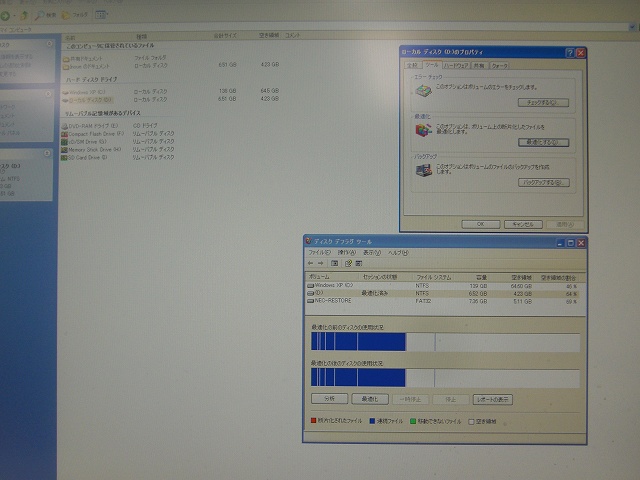The height and width of the screenshot is (480, 640).
Task: Click the rightmost Defragmenter toolbar icon
Action: coord(359,263)
